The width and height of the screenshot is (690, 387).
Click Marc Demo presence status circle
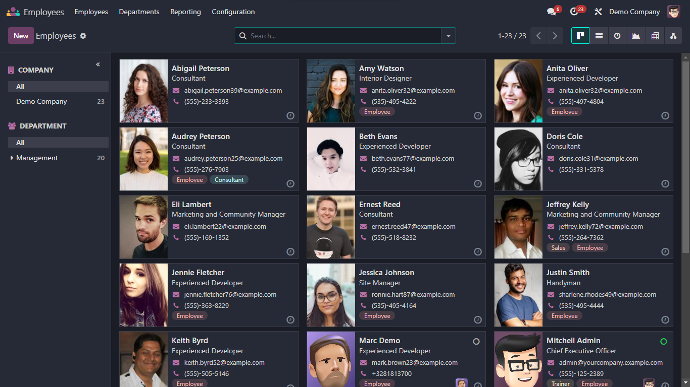(476, 342)
